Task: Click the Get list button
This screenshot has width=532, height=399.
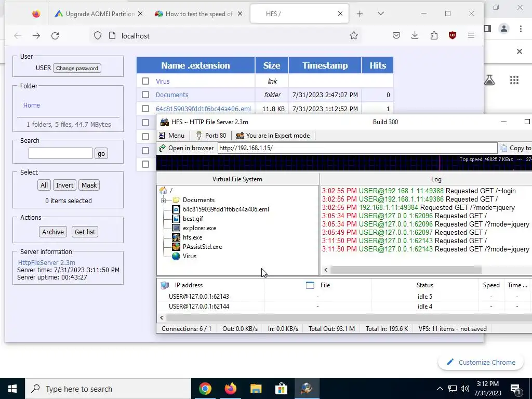Action: point(85,232)
